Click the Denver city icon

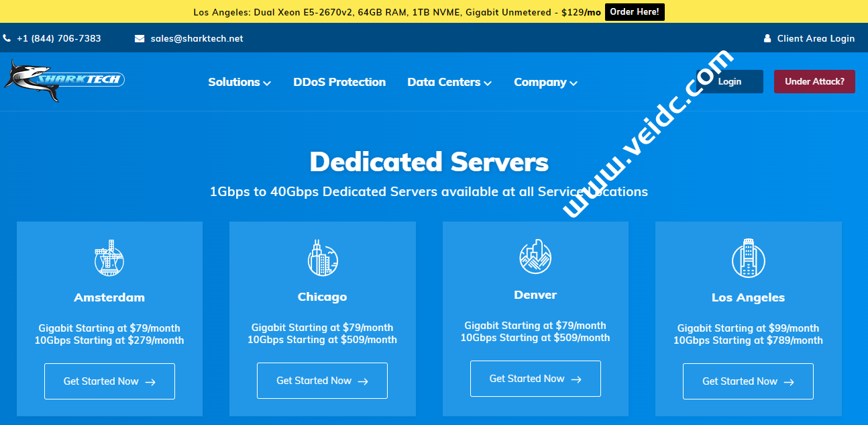click(535, 256)
